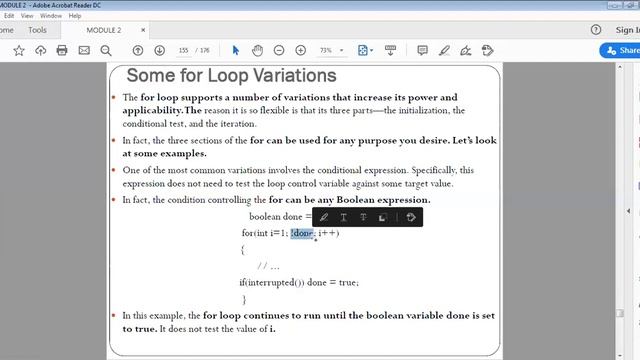Go to previous page arrow
The height and width of the screenshot is (360, 640).
coord(138,50)
